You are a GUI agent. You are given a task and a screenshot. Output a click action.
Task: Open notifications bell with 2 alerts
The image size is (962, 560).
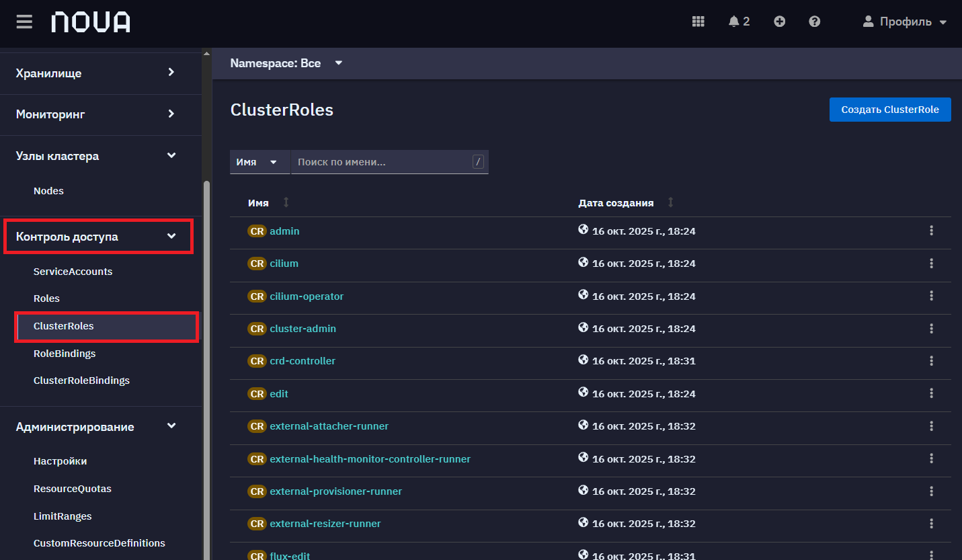[739, 22]
